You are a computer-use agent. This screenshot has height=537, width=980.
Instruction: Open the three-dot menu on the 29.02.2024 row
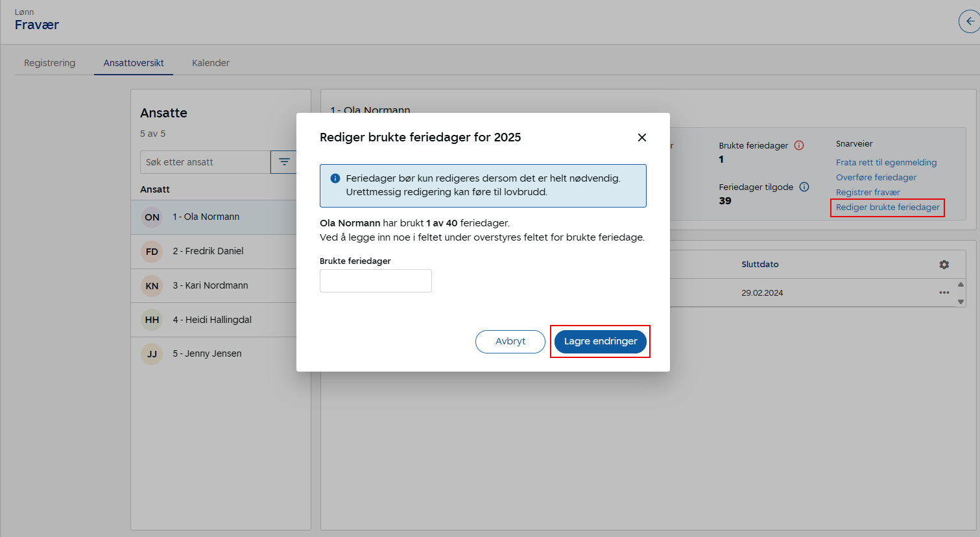944,292
